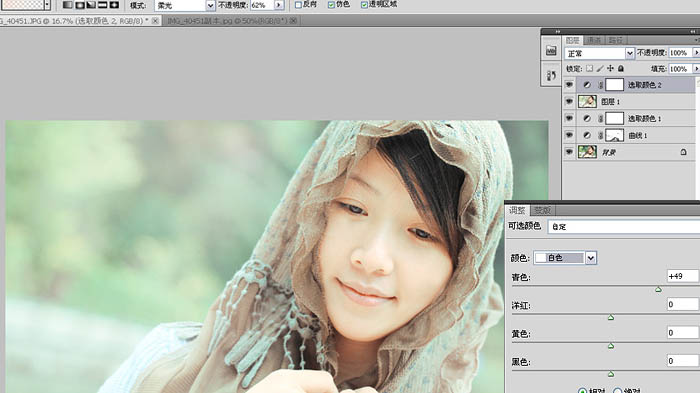Switch to the 通道 channels tab

click(594, 40)
